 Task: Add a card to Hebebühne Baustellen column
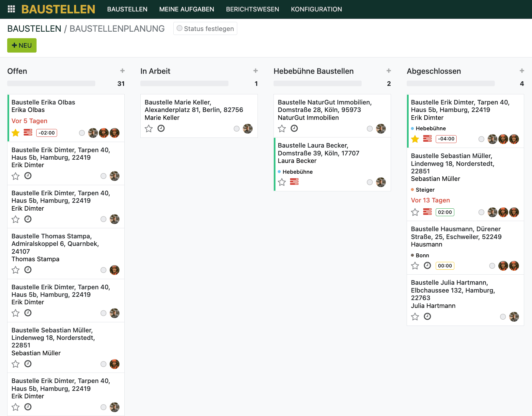pos(389,71)
